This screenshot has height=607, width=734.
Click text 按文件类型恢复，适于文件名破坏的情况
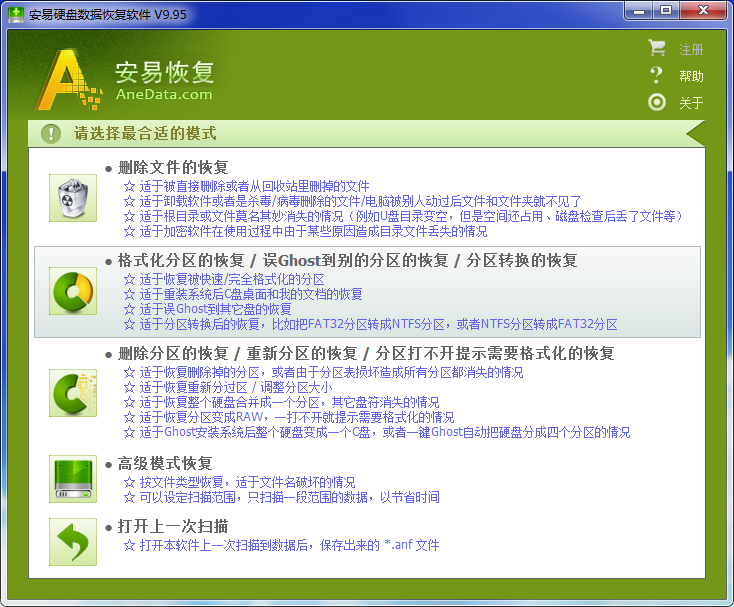[247, 483]
